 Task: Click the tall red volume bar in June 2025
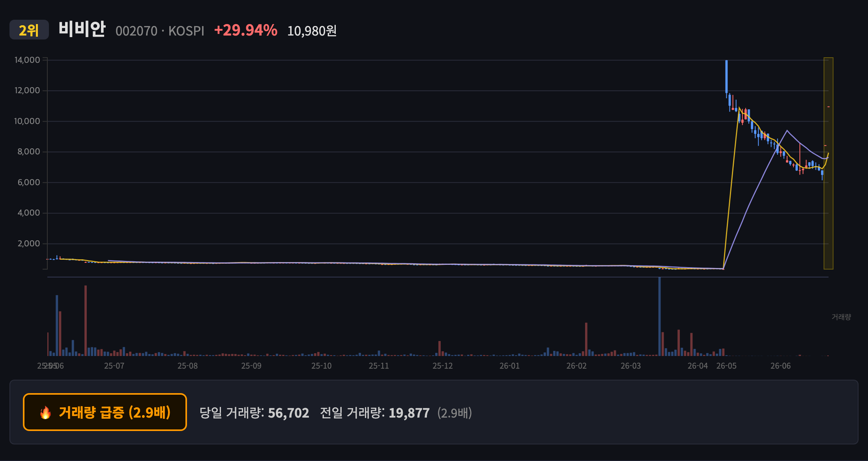[86, 320]
